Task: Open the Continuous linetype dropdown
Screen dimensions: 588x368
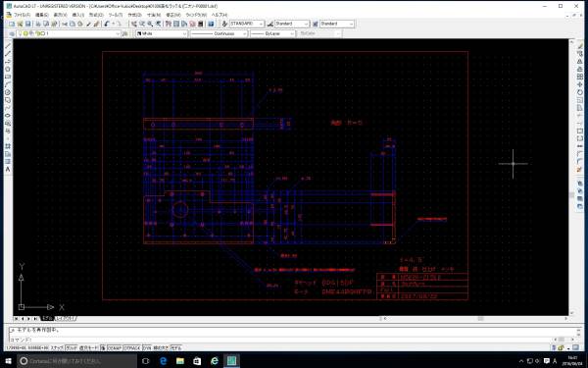Action: tap(219, 33)
